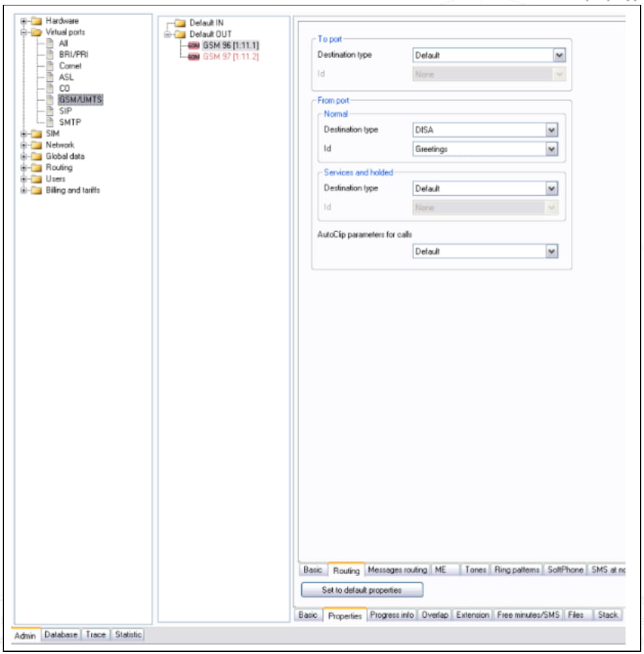
Task: Open the Files tab
Action: [578, 615]
